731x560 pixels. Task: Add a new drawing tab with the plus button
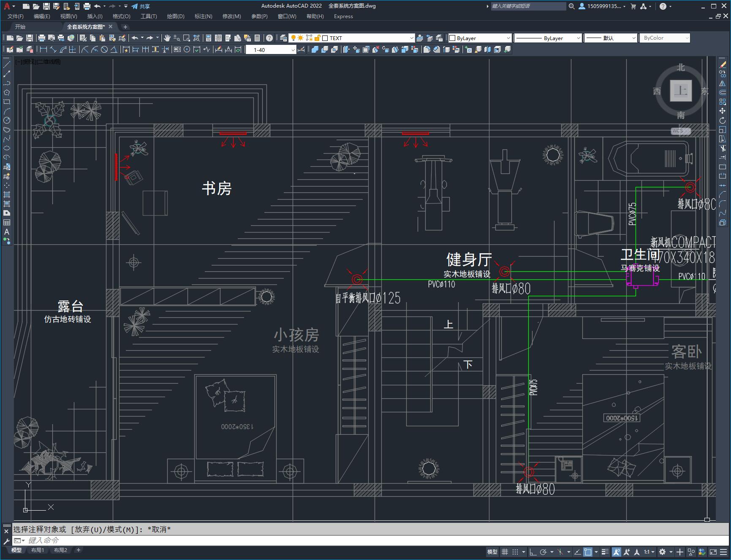pos(125,27)
